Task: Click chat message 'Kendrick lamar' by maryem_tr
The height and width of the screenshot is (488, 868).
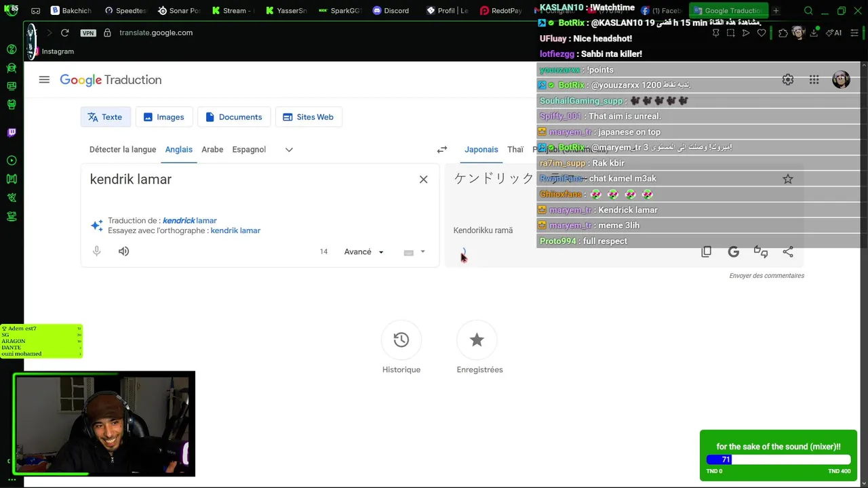Action: click(628, 210)
